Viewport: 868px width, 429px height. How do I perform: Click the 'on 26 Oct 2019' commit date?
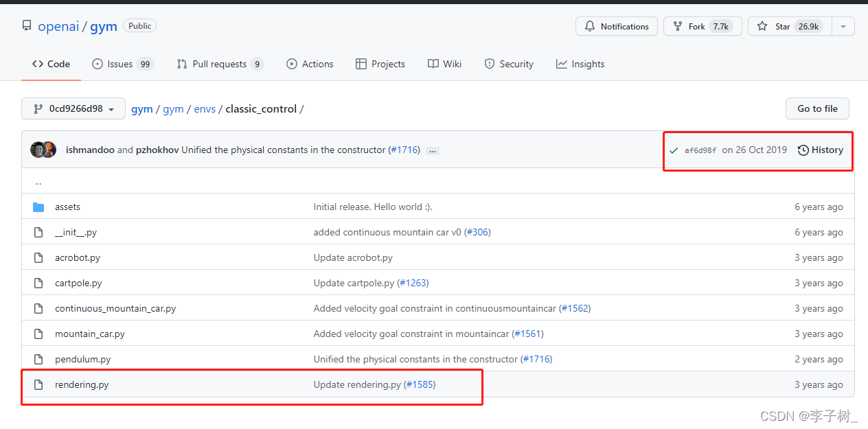tap(755, 150)
